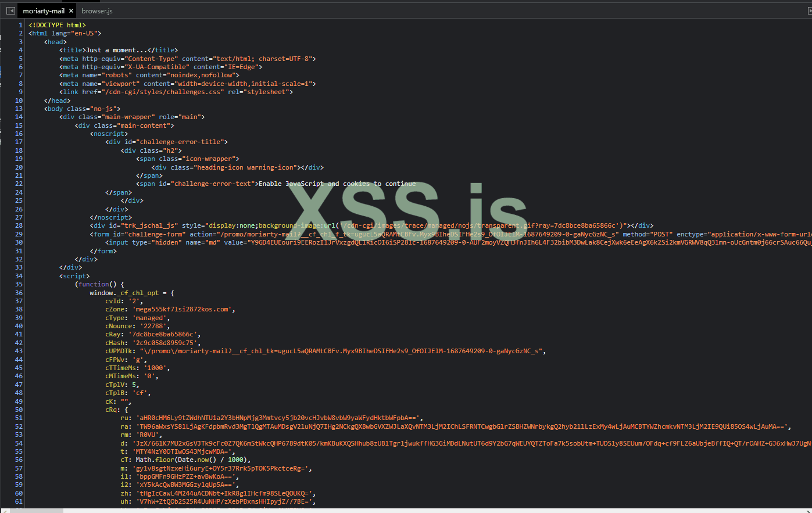Viewport: 812px width, 513px height.
Task: Open the browser.js tab
Action: [97, 11]
